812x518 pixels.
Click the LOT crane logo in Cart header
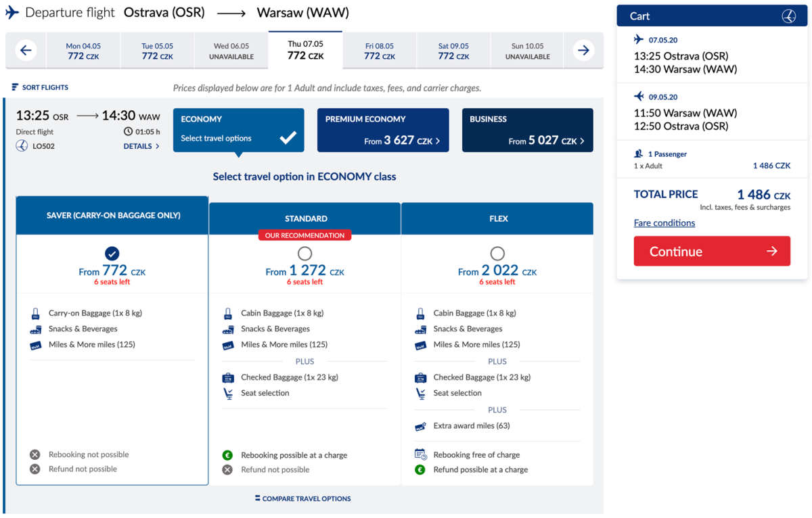click(x=788, y=17)
